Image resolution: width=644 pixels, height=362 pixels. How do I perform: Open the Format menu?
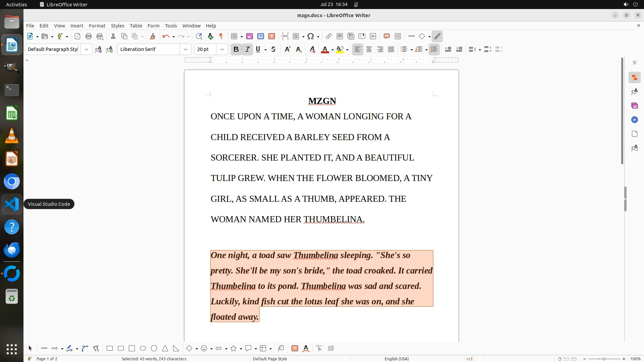pos(97,25)
